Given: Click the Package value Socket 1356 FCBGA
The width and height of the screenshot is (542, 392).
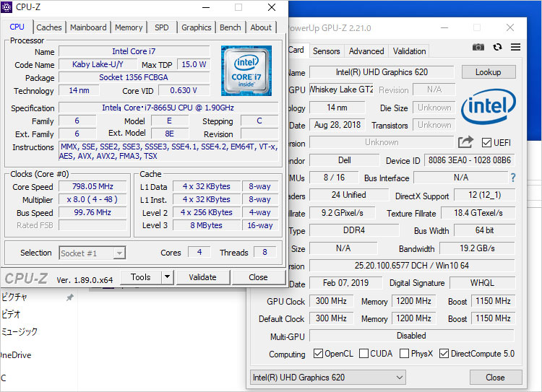Looking at the screenshot, I should click(x=134, y=77).
